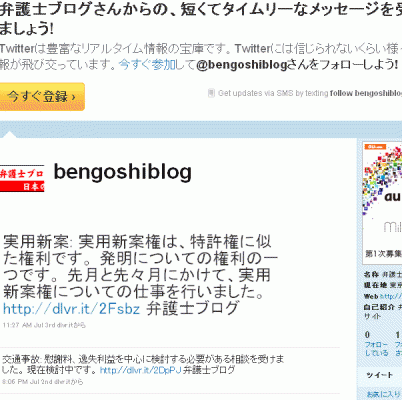Click the SMS phone icon
This screenshot has width=402, height=400.
click(x=211, y=93)
